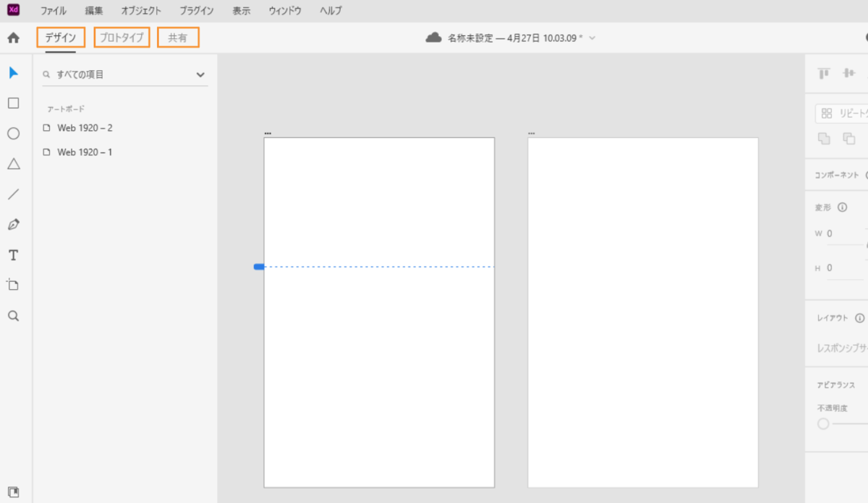Switch to the 共有 tab
The height and width of the screenshot is (503, 868).
(x=178, y=38)
